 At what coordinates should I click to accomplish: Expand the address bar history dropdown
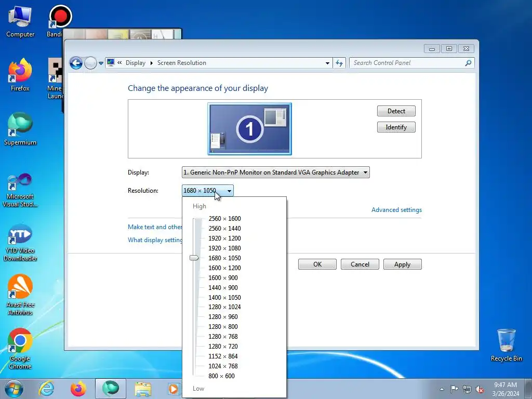[327, 63]
